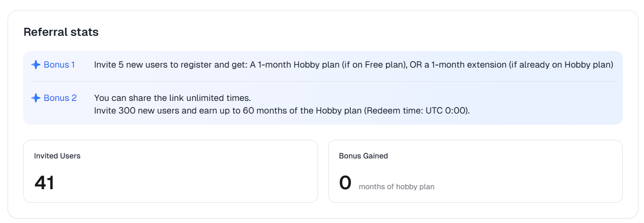The image size is (644, 223).
Task: Click the "Bonus Gained" card label
Action: (363, 156)
